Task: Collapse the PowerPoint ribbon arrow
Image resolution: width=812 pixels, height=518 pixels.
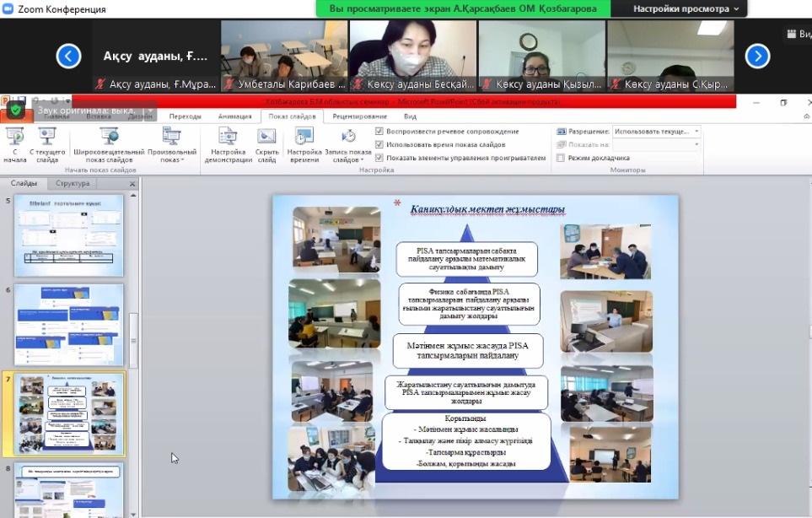Action: (x=807, y=116)
